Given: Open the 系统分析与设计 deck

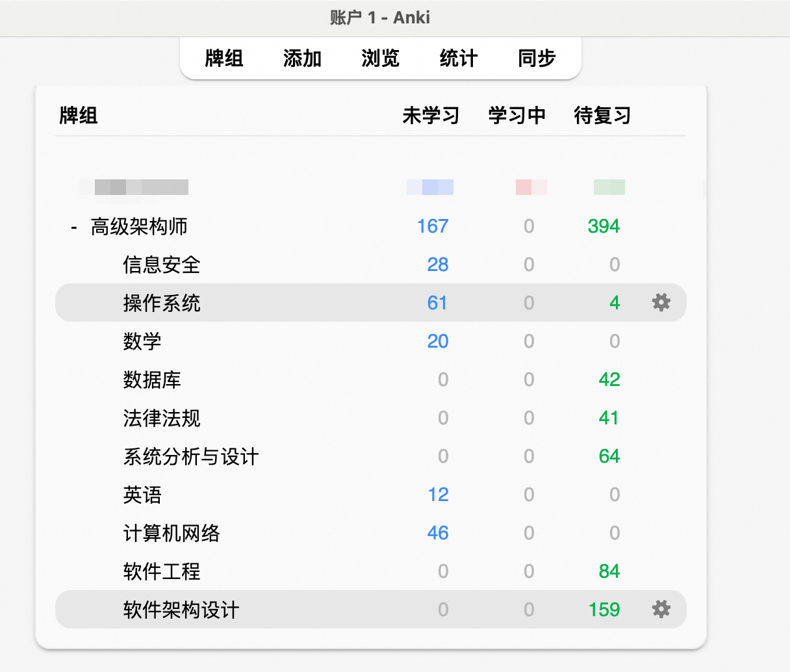Looking at the screenshot, I should click(x=191, y=456).
